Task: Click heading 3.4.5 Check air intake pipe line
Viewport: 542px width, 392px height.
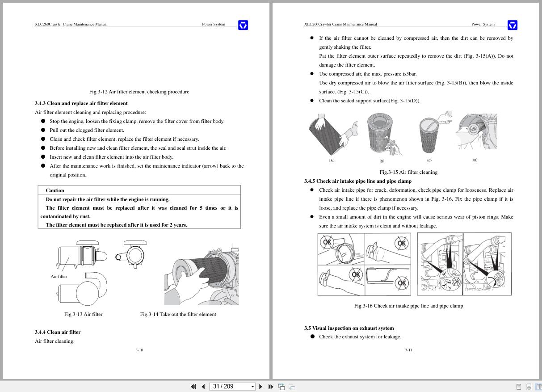Action: point(358,181)
